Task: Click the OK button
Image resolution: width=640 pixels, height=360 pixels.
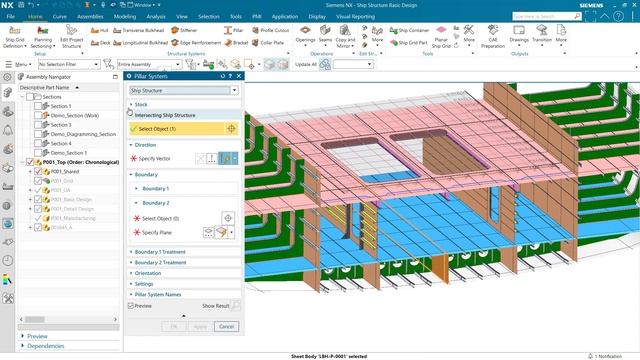Action: [174, 327]
